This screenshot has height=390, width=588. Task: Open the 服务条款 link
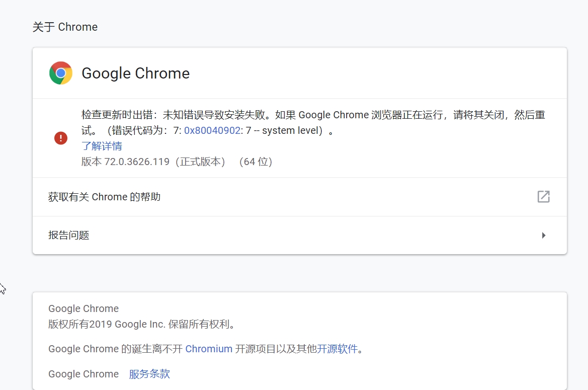point(149,374)
